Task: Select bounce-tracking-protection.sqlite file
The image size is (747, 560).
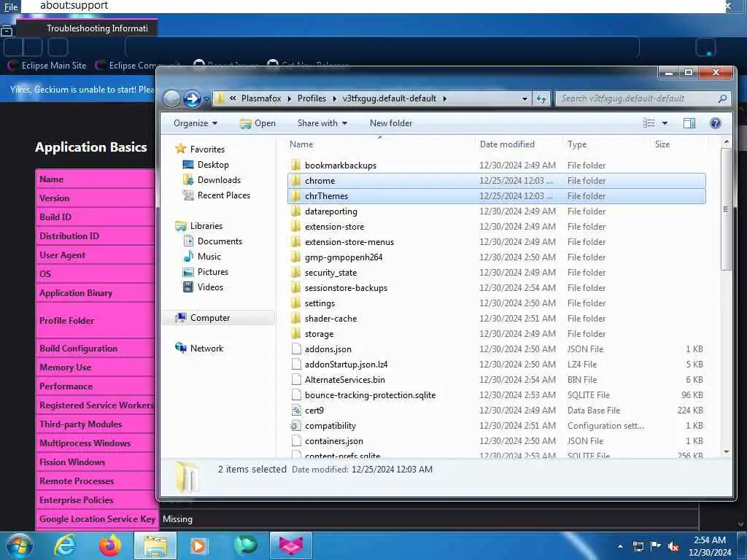Action: point(370,395)
